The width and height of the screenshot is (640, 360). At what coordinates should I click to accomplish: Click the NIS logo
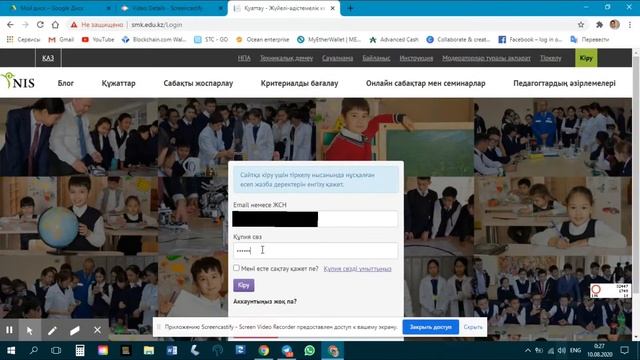(18, 81)
